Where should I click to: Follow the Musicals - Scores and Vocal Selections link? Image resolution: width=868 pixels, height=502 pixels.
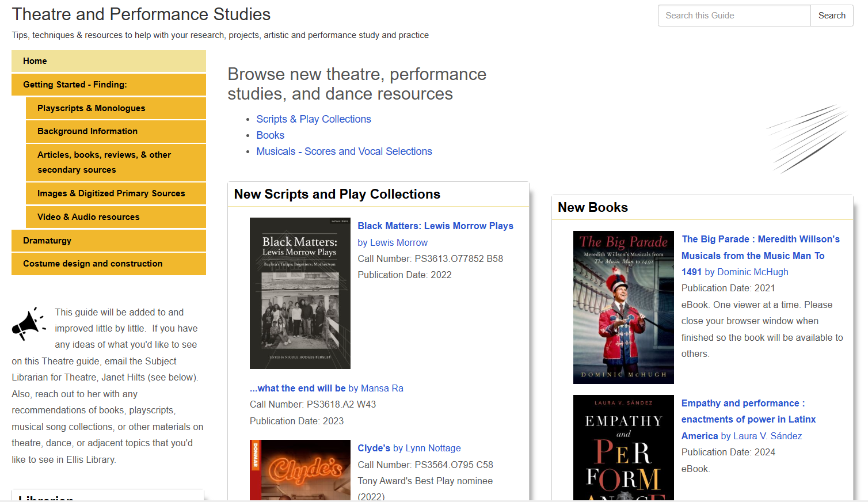click(344, 151)
